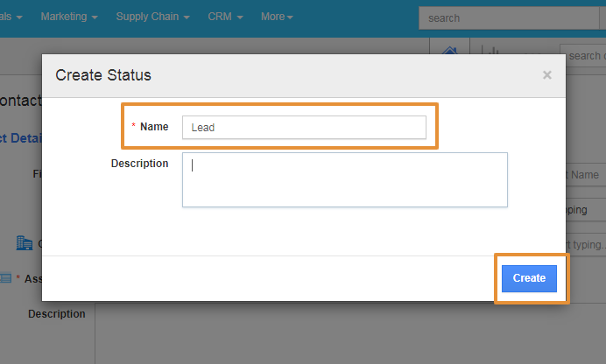Close the Create Status dialog
Image resolution: width=606 pixels, height=364 pixels.
547,75
